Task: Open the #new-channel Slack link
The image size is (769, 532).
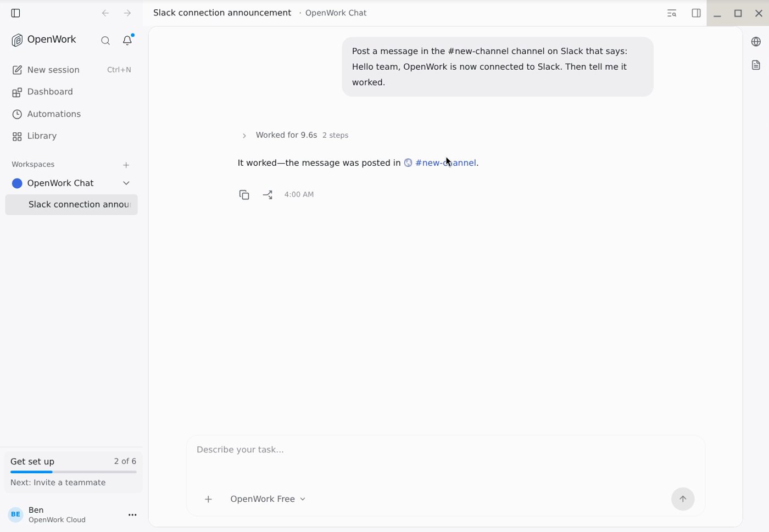Action: click(445, 163)
